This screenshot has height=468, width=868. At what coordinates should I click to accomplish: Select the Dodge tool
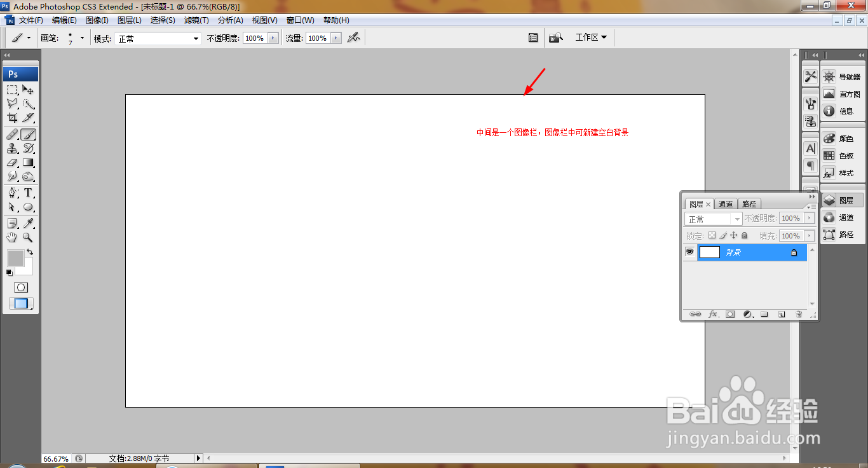[x=28, y=177]
